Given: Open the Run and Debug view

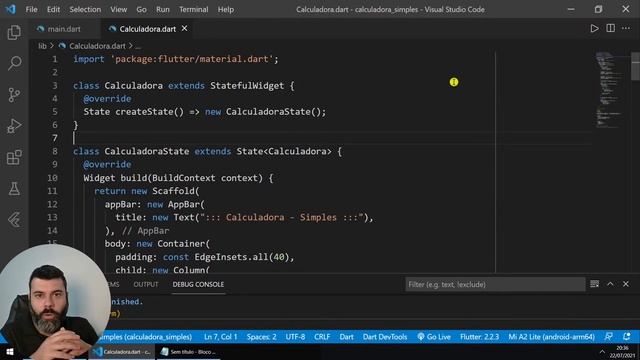Looking at the screenshot, I should pos(14,126).
